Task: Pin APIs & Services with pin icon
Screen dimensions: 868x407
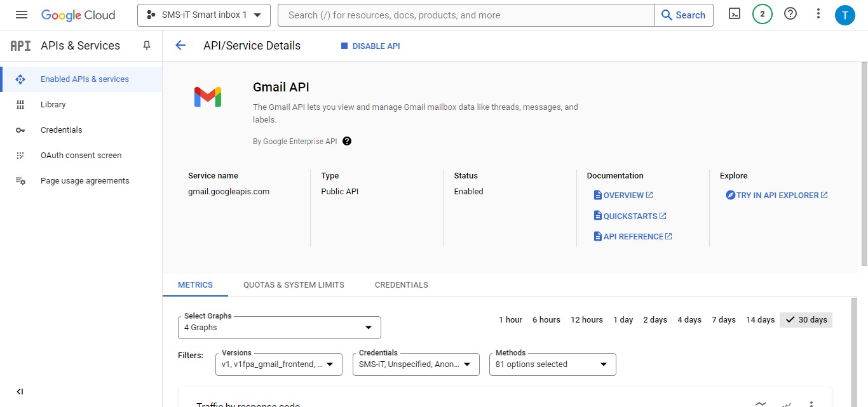Action: click(x=147, y=46)
